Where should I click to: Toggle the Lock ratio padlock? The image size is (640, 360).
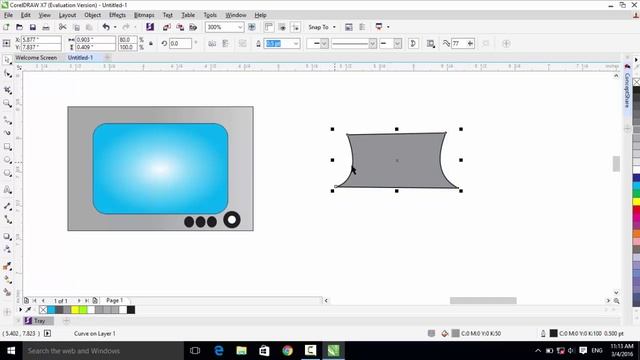click(151, 43)
